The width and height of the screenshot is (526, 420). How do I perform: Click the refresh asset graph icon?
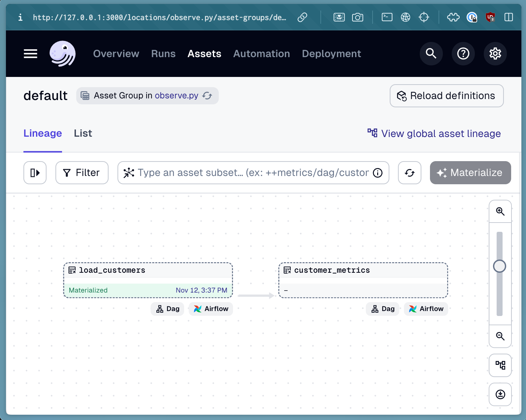click(410, 173)
